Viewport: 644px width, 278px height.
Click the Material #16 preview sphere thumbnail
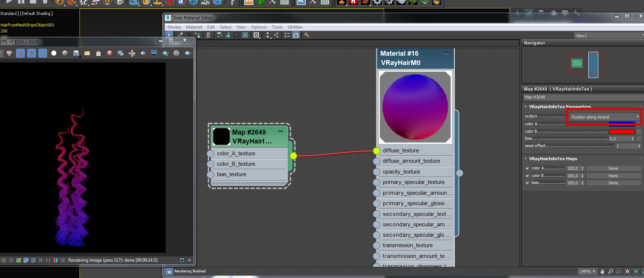[415, 107]
